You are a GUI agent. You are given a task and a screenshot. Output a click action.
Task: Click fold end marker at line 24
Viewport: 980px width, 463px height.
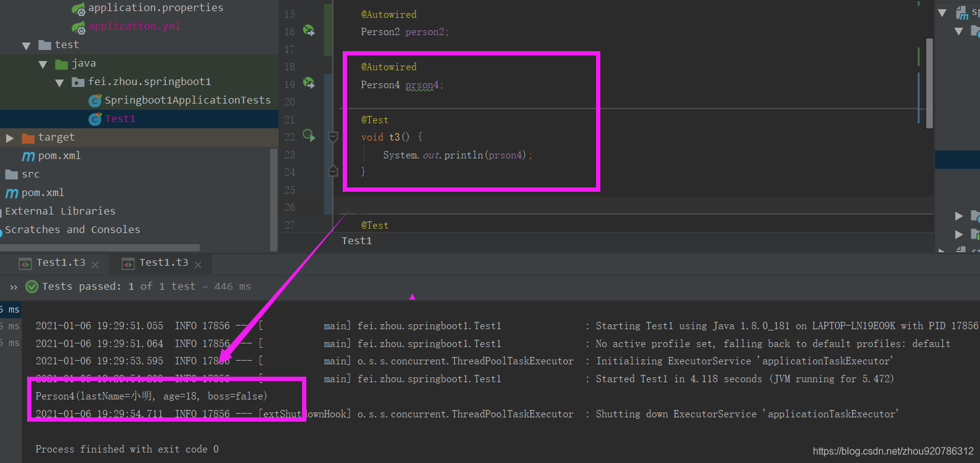[x=333, y=171]
